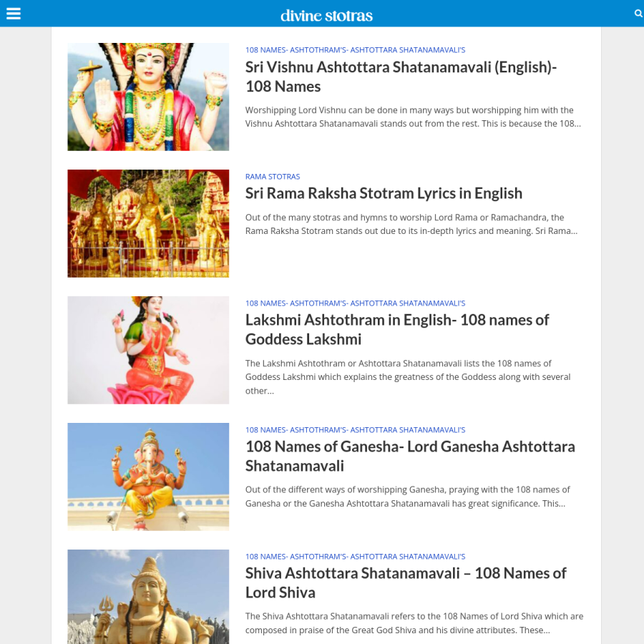Click the Ganesha statue thumbnail
This screenshot has width=644, height=644.
(148, 477)
